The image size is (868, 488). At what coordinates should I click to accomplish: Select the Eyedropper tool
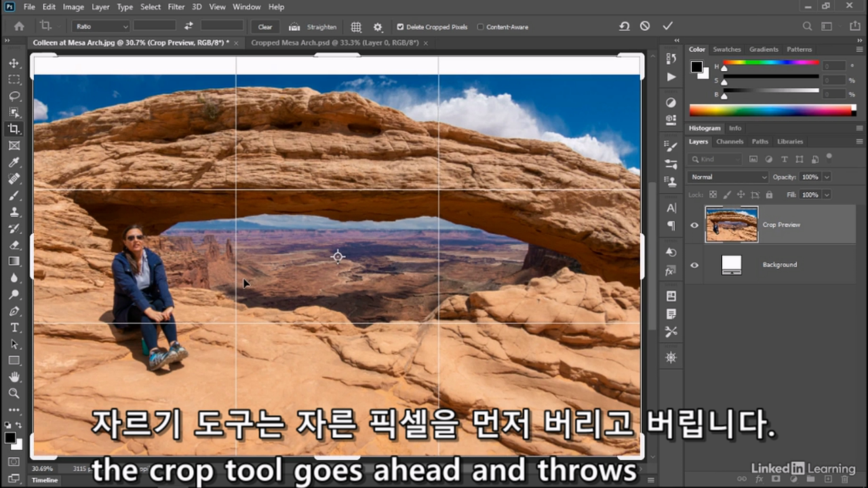point(14,162)
